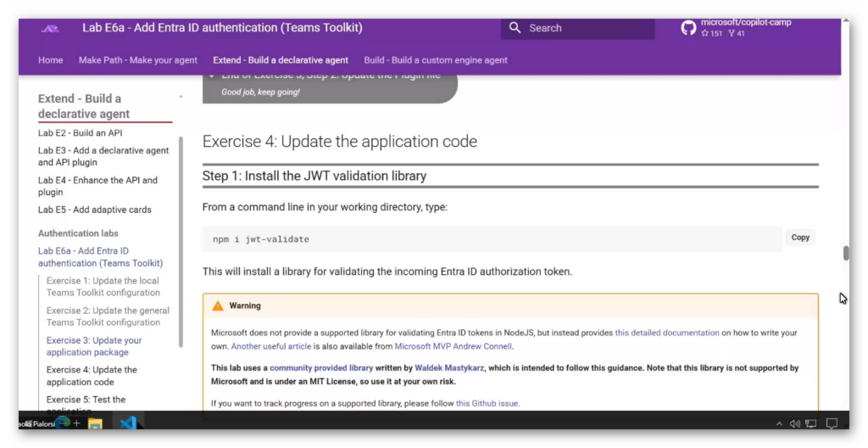Click the Exercise 4 page heading
The width and height of the screenshot is (868, 448).
click(x=339, y=142)
